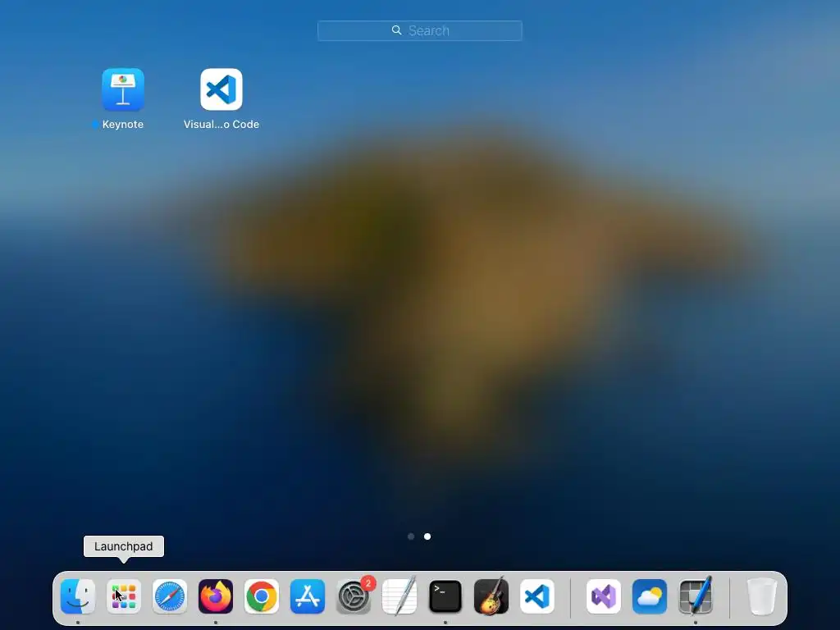840x630 pixels.
Task: Click the "Visual...o Code" label
Action: 221,125
